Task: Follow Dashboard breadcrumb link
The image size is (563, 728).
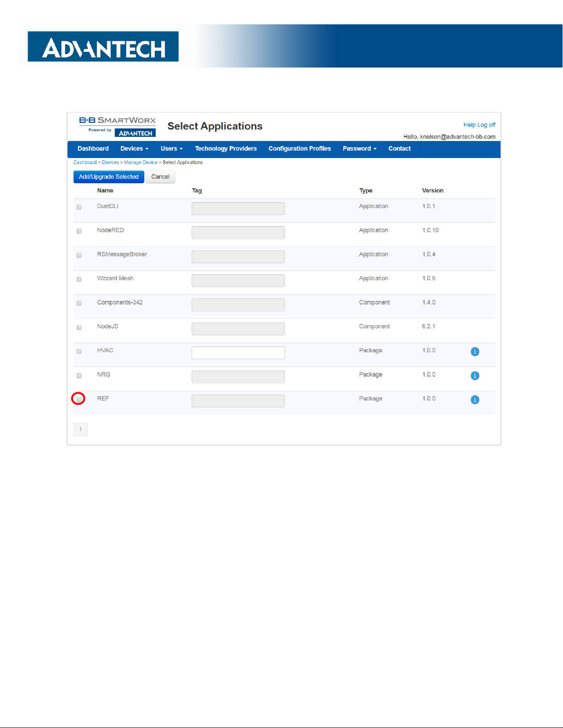Action: tap(85, 163)
